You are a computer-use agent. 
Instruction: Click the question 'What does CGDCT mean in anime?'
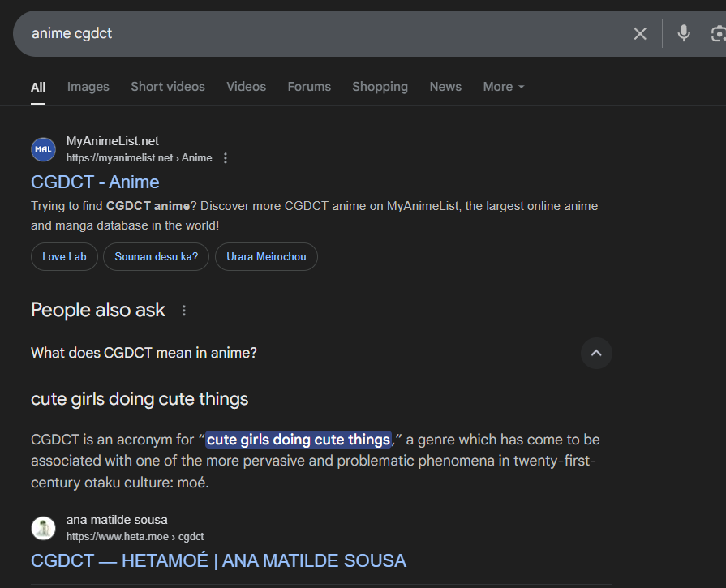coord(144,353)
